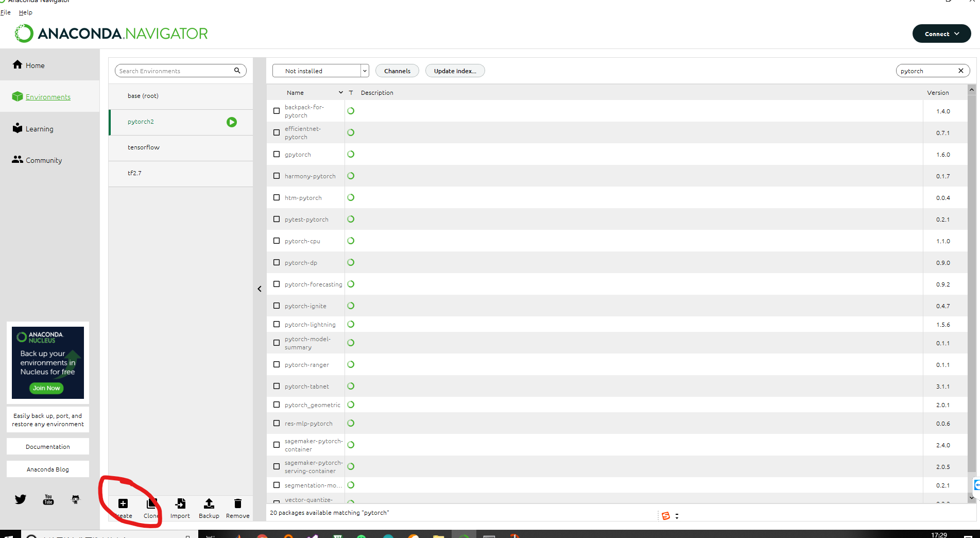Collapse the environments panel with the arrow

[x=260, y=289]
